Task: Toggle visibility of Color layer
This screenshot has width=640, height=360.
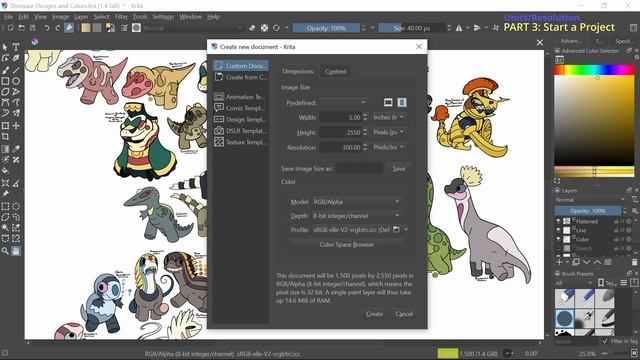Action: [x=558, y=239]
